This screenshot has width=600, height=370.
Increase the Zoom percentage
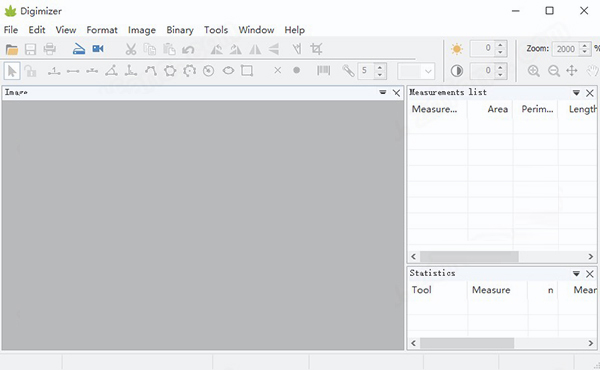584,45
